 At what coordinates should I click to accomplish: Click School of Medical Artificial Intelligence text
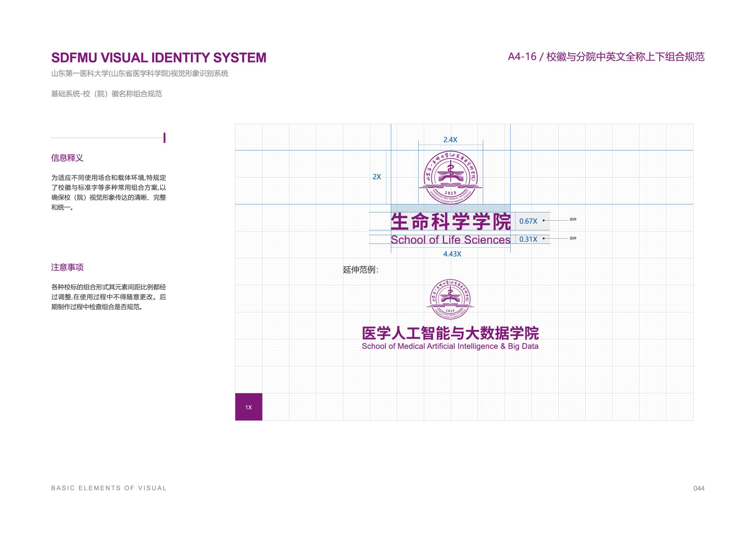tap(450, 346)
